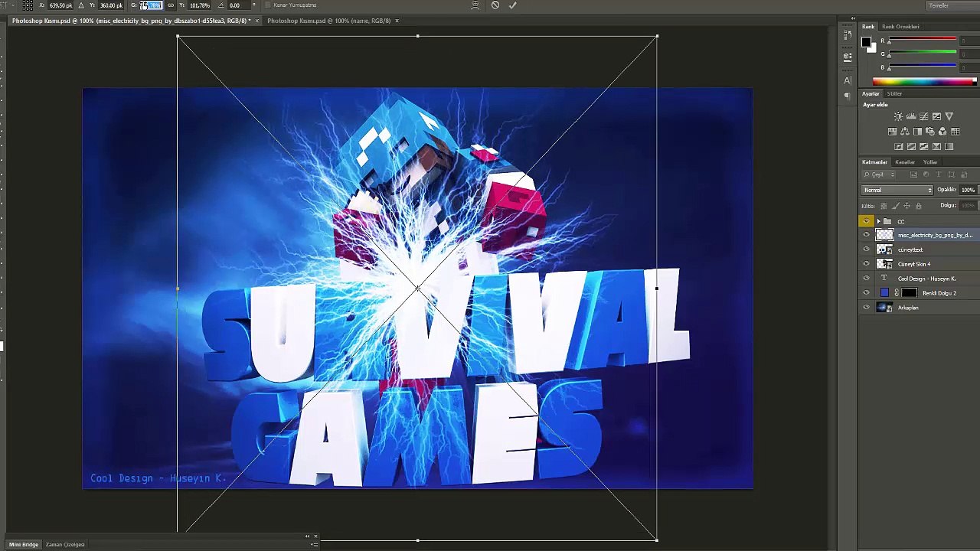Viewport: 980px width, 551px height.
Task: Pick a color from the spectrum ramp
Action: pyautogui.click(x=925, y=82)
